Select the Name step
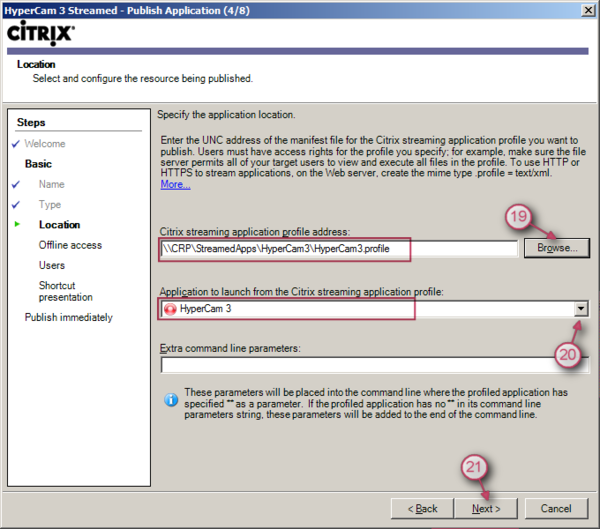Viewport: 600px width, 529px height. point(51,184)
